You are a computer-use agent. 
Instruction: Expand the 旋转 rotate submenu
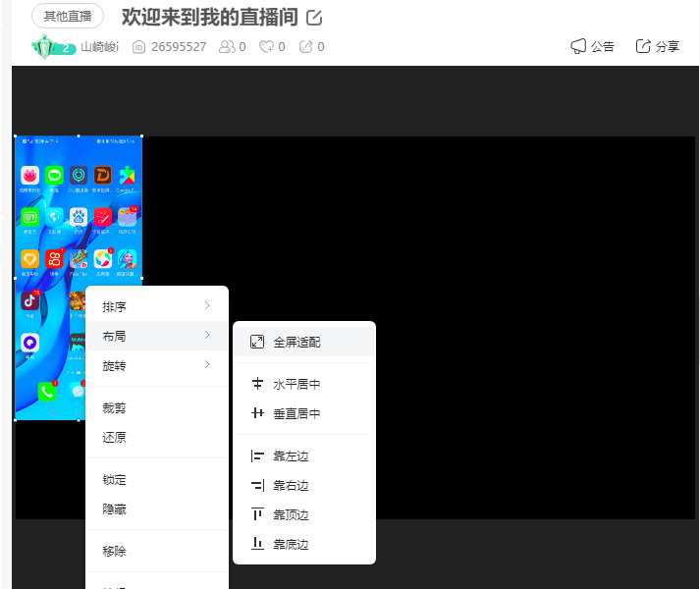[x=157, y=365]
